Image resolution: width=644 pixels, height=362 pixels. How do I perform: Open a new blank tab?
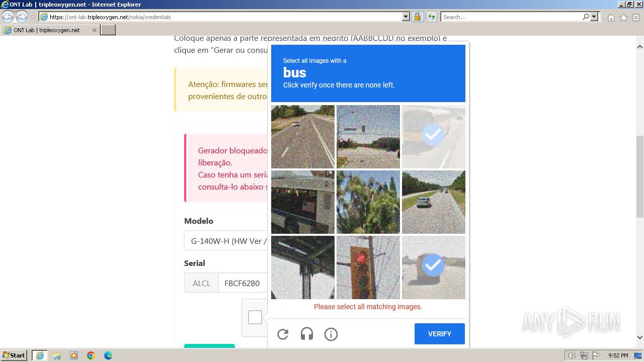click(108, 30)
